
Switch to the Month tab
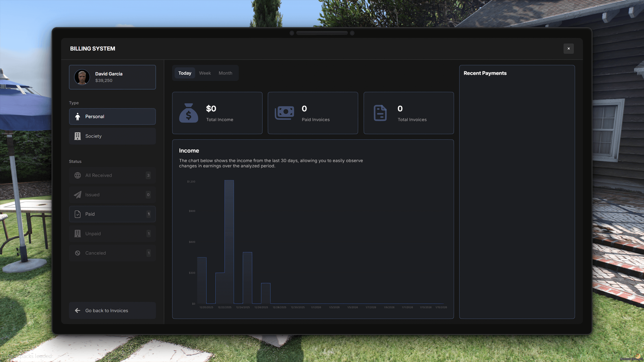tap(225, 73)
